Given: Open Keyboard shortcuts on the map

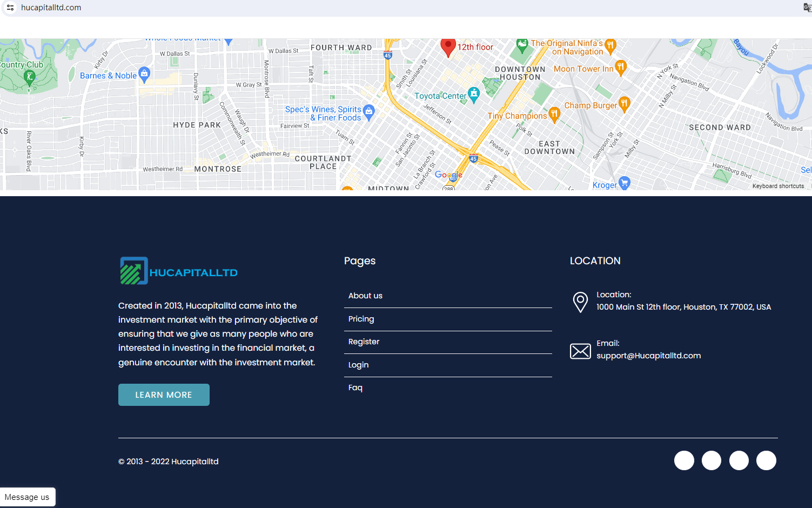Looking at the screenshot, I should click(778, 186).
